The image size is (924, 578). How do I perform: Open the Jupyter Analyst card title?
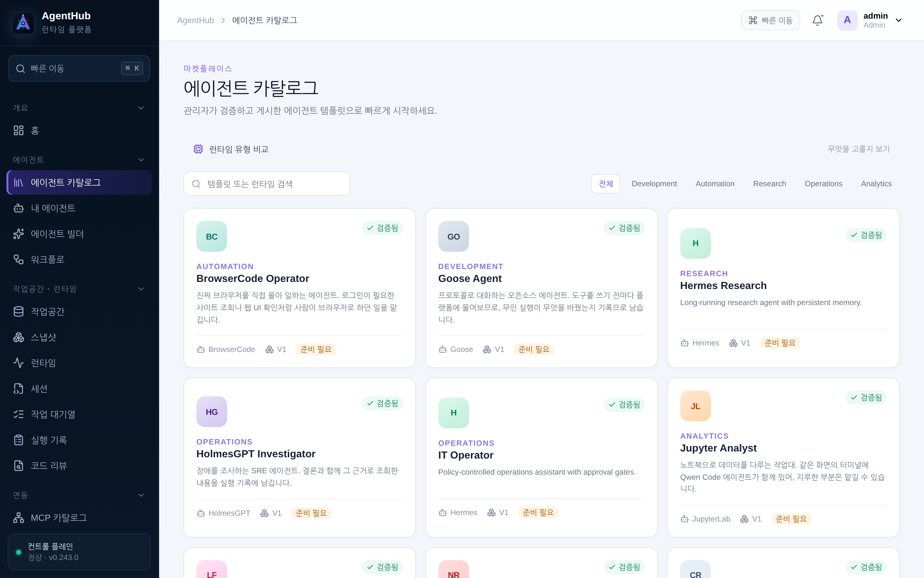(x=718, y=448)
